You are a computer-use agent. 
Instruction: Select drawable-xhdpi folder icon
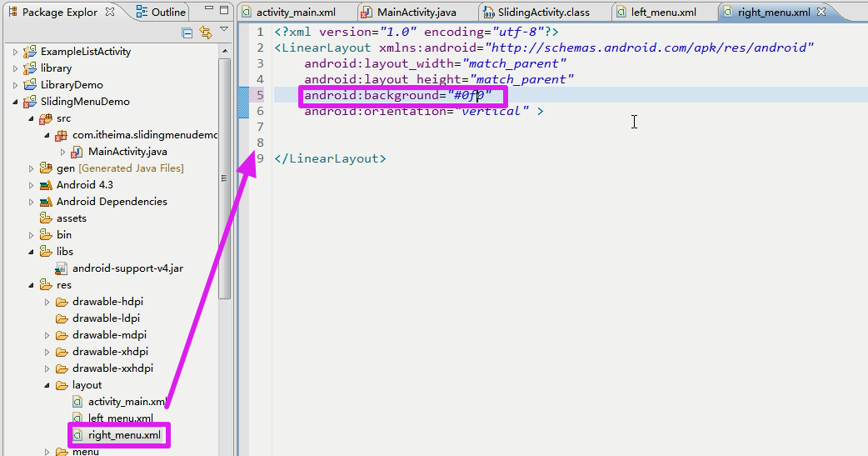(62, 352)
